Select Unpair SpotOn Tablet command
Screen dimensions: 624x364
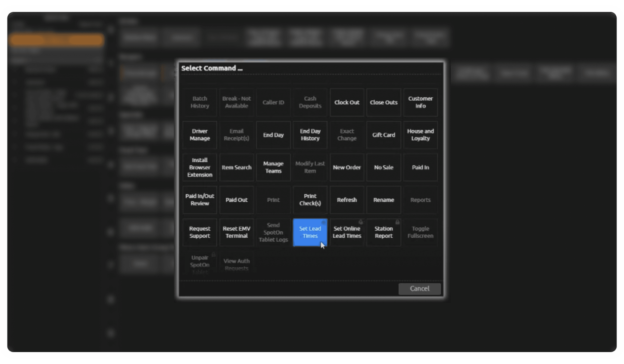200,263
